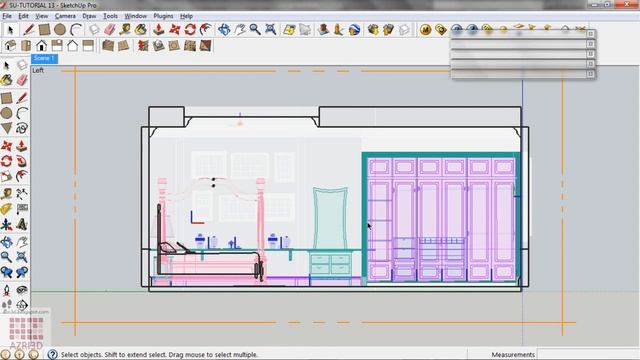Screen dimensions: 640x360
Task: Select the Sandbox Add Detail tool
Action: coord(190,46)
